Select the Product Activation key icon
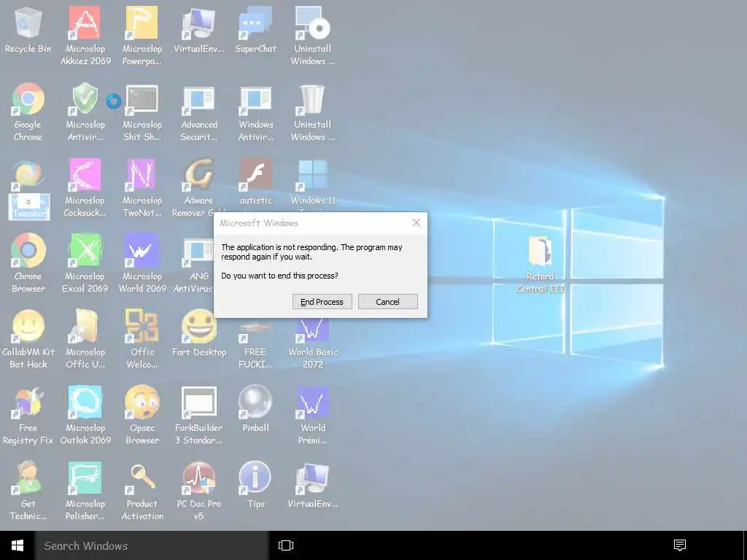 [x=142, y=478]
